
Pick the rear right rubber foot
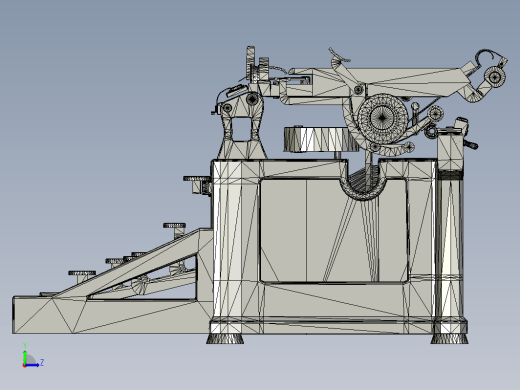pos(449,339)
